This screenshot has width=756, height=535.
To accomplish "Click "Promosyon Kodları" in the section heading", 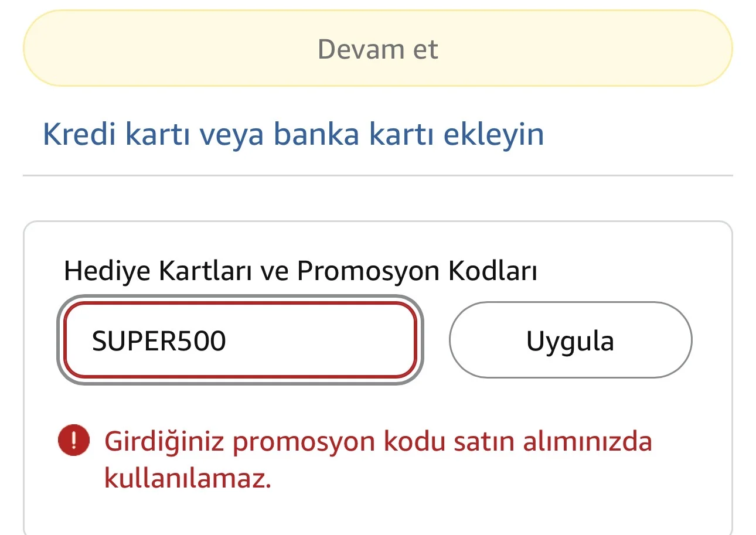I will coord(416,271).
